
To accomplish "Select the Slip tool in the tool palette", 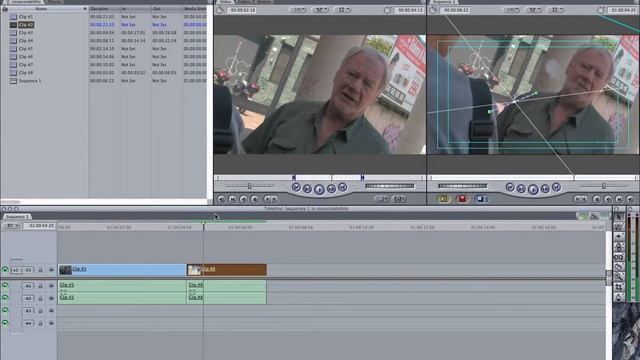I will (619, 257).
